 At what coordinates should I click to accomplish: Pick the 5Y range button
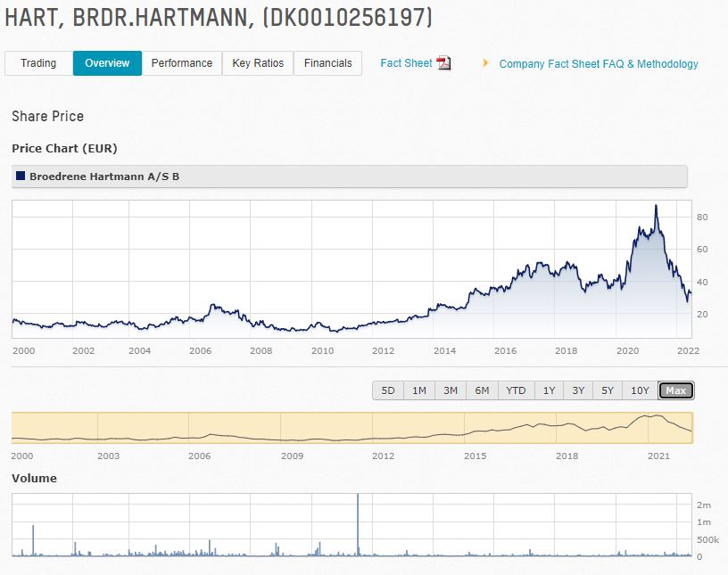tap(608, 390)
